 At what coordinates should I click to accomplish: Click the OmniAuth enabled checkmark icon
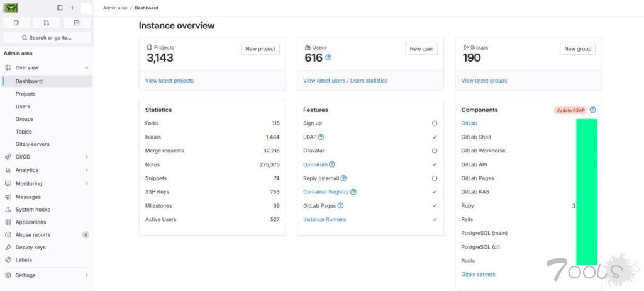point(435,164)
